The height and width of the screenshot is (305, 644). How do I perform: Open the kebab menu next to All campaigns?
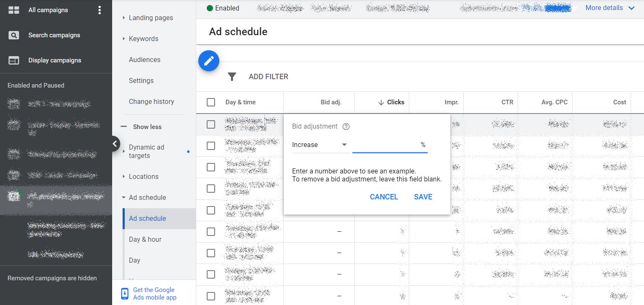click(x=99, y=10)
